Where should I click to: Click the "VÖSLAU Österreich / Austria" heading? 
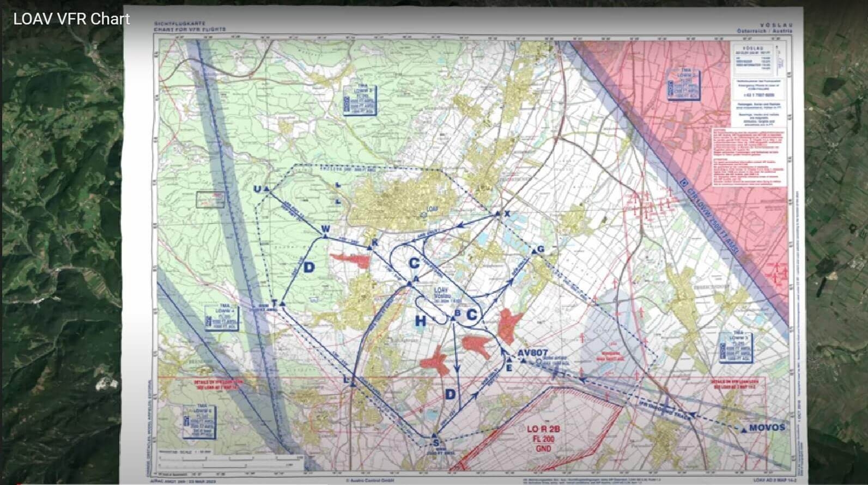point(765,28)
